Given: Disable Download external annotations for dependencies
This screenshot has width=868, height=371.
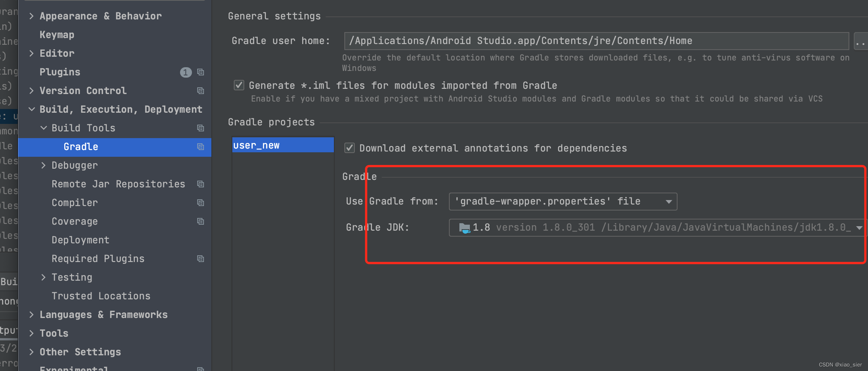Looking at the screenshot, I should (x=349, y=148).
